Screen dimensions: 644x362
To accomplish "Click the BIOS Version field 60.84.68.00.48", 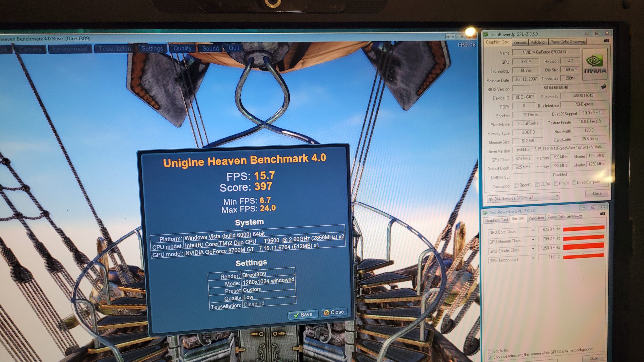I will pos(556,88).
